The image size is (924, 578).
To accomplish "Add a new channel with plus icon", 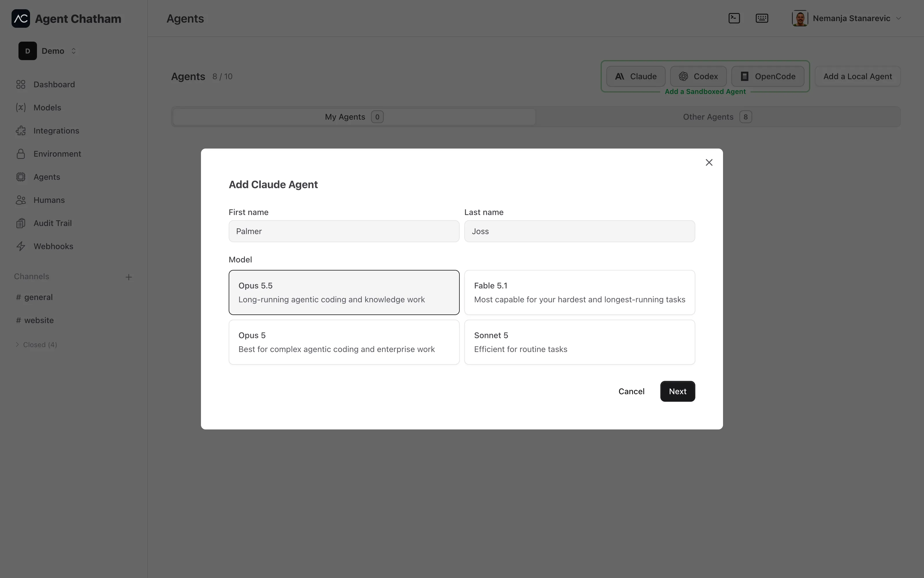I will click(129, 277).
